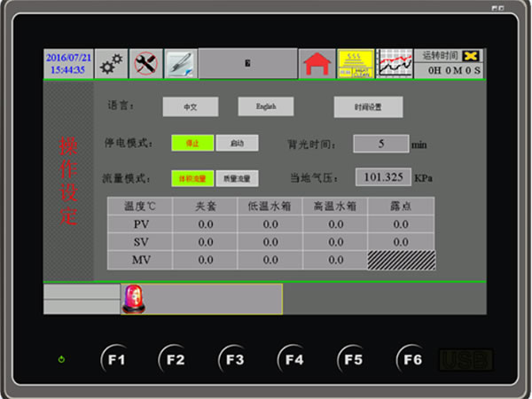
Task: Open the yellow heating status icon
Action: pyautogui.click(x=355, y=64)
